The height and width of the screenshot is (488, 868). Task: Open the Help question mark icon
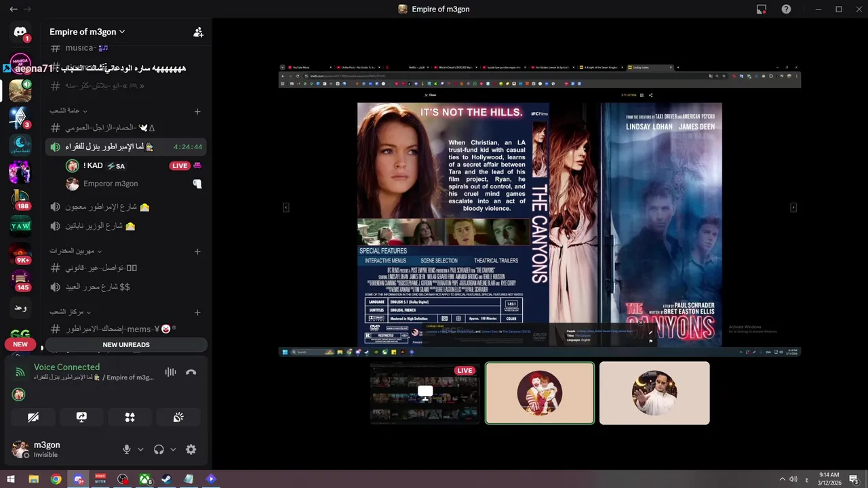[786, 9]
